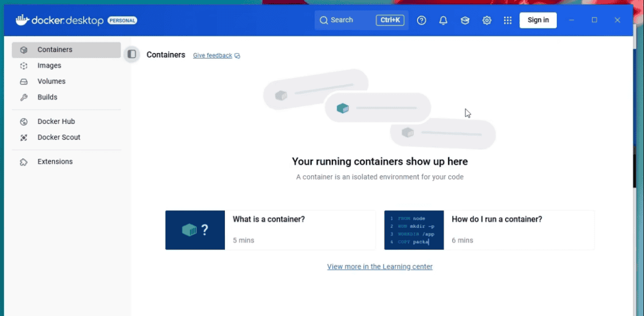Viewport: 644px width, 316px height.
Task: Browse Extensions in the sidebar
Action: pyautogui.click(x=55, y=161)
